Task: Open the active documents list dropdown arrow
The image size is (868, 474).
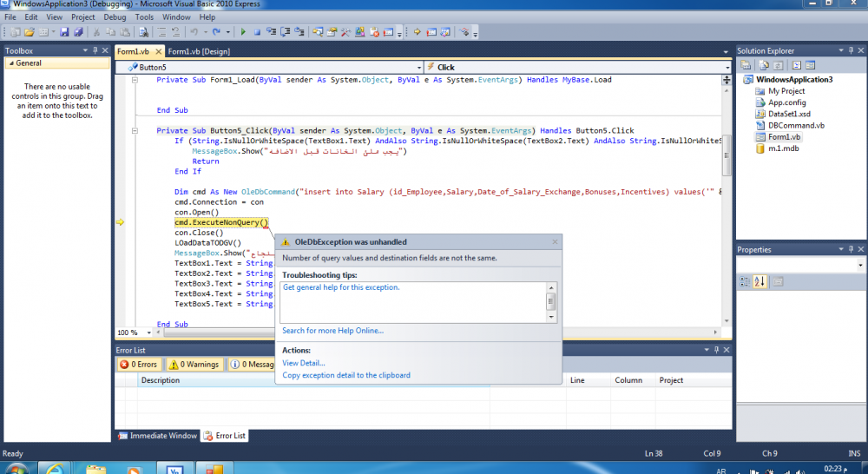Action: point(726,51)
